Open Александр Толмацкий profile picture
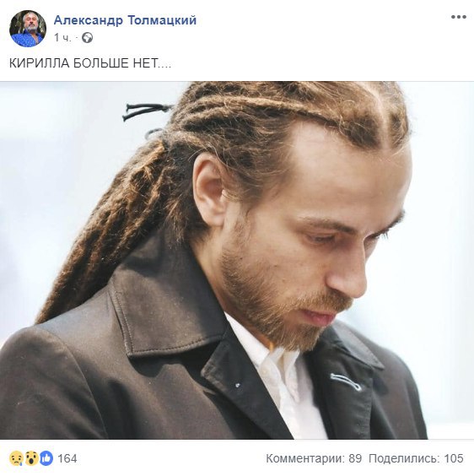 [x=28, y=29]
